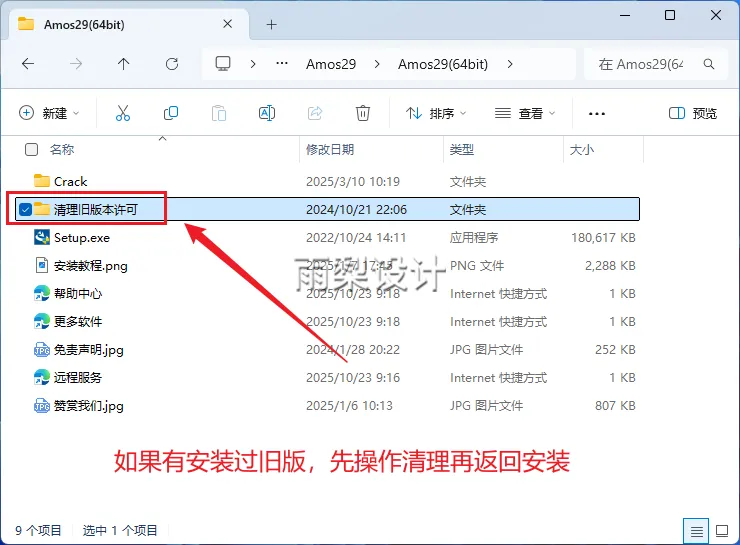Viewport: 740px width, 545px height.
Task: Sort by the 类型 column header
Action: click(x=462, y=150)
